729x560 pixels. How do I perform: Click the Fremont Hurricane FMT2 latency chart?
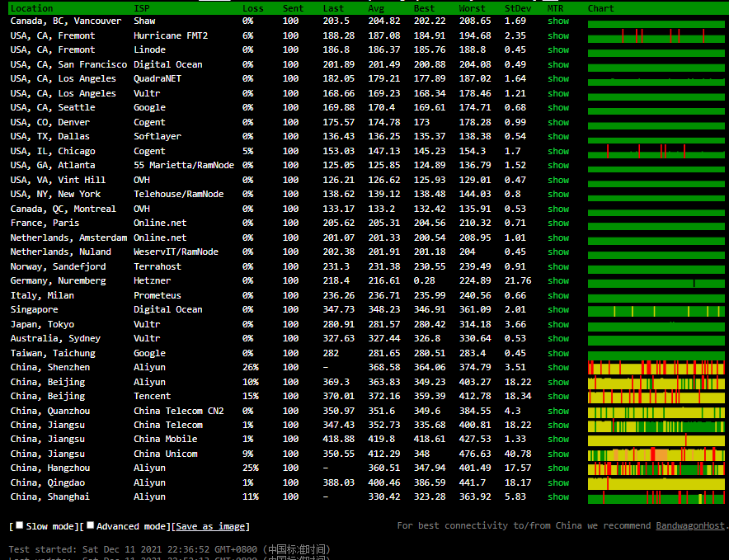pos(656,35)
